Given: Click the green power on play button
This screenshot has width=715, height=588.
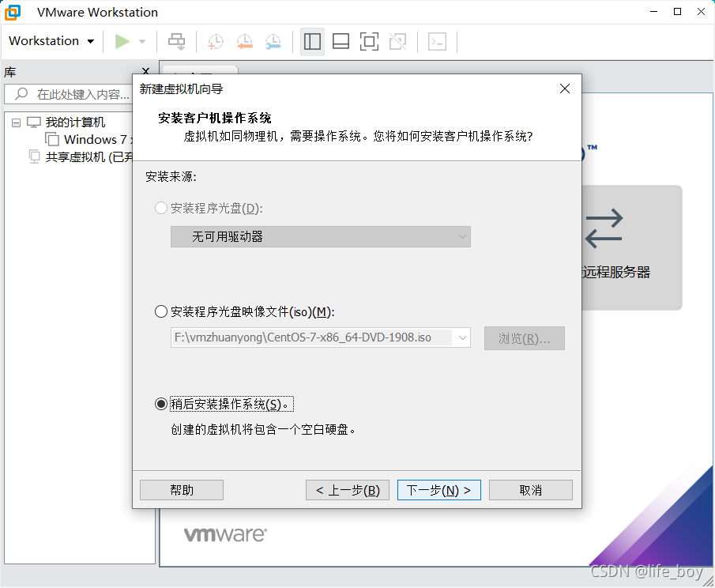Looking at the screenshot, I should (x=122, y=42).
